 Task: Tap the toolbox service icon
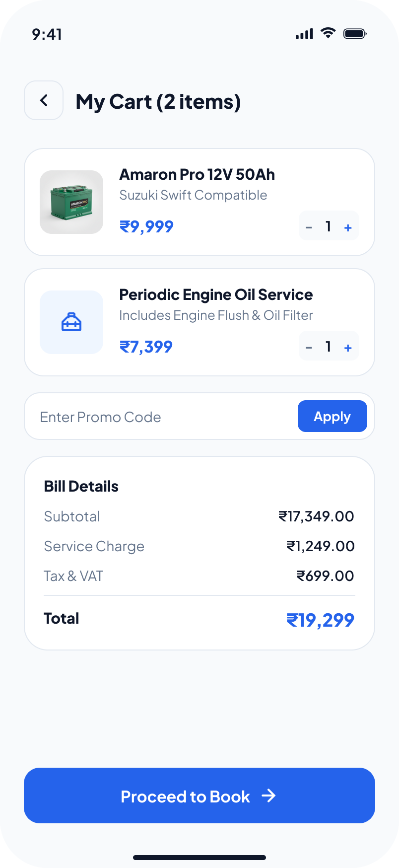point(71,322)
